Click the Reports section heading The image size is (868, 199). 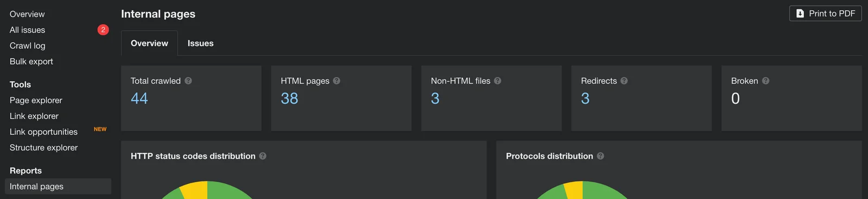click(x=25, y=170)
